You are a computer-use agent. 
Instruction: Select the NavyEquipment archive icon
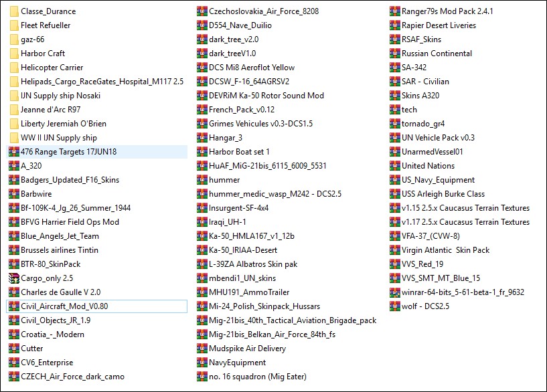point(202,363)
